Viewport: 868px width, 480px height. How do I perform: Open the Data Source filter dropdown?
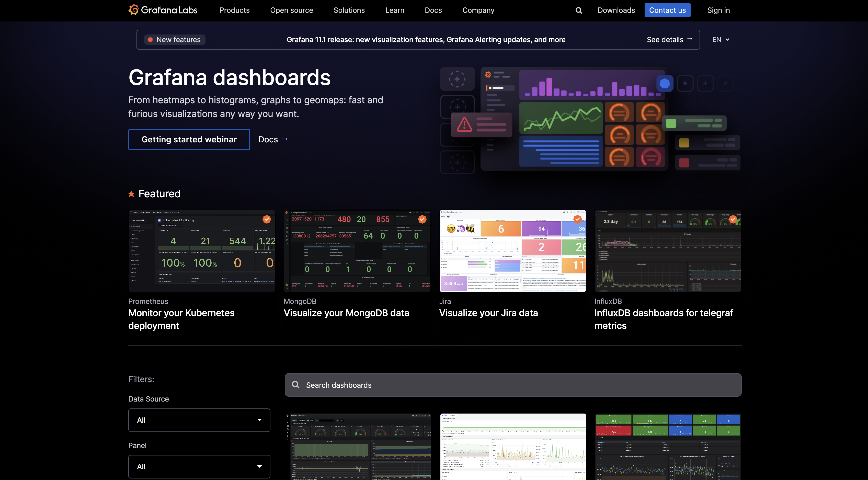click(x=199, y=420)
